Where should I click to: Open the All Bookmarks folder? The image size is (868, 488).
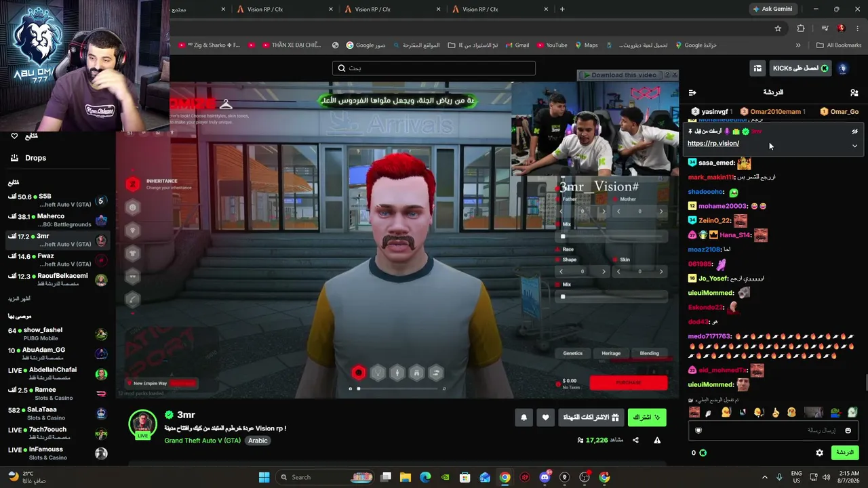839,45
